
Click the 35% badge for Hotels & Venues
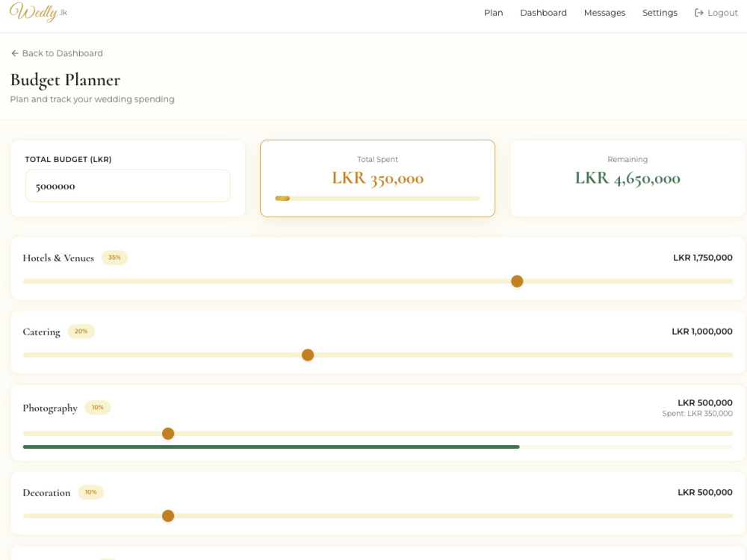point(114,258)
